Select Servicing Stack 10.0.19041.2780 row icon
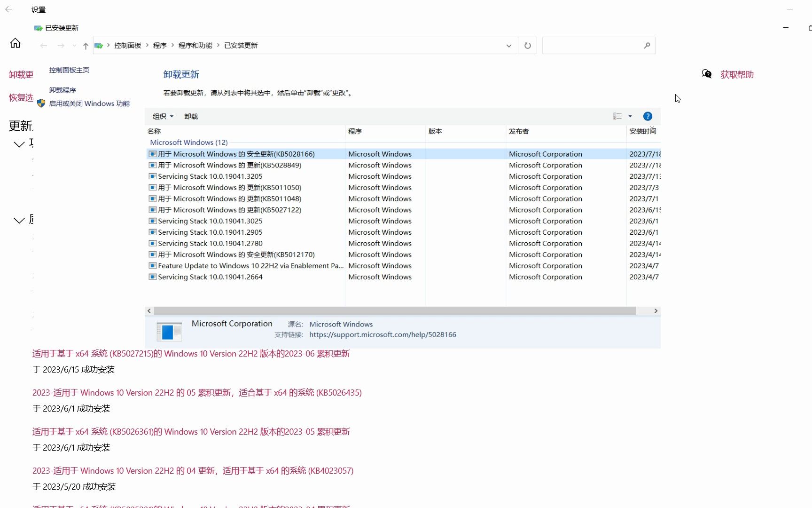Viewport: 812px width, 508px height. point(153,243)
